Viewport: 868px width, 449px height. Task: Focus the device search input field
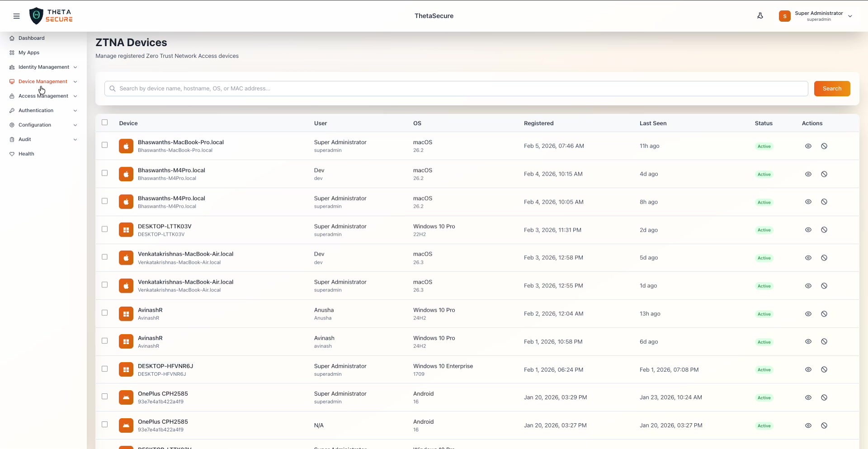point(457,89)
